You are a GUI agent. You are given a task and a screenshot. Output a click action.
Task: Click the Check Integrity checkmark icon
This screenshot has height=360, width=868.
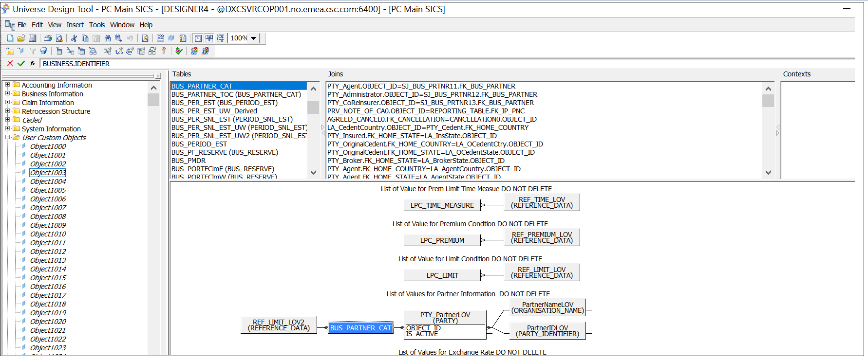pyautogui.click(x=179, y=51)
